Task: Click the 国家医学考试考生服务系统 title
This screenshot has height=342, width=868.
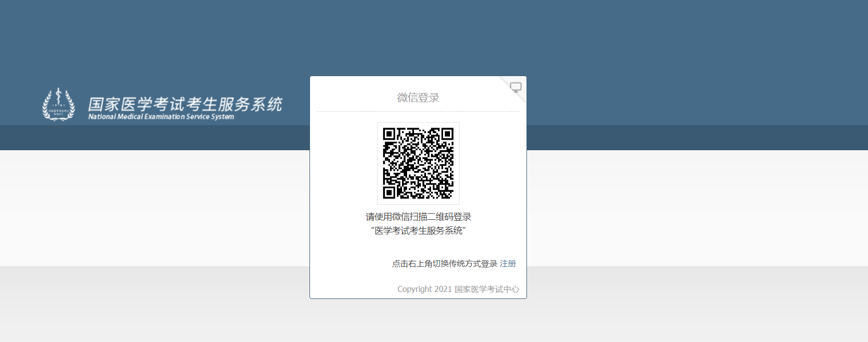Action: [x=185, y=104]
